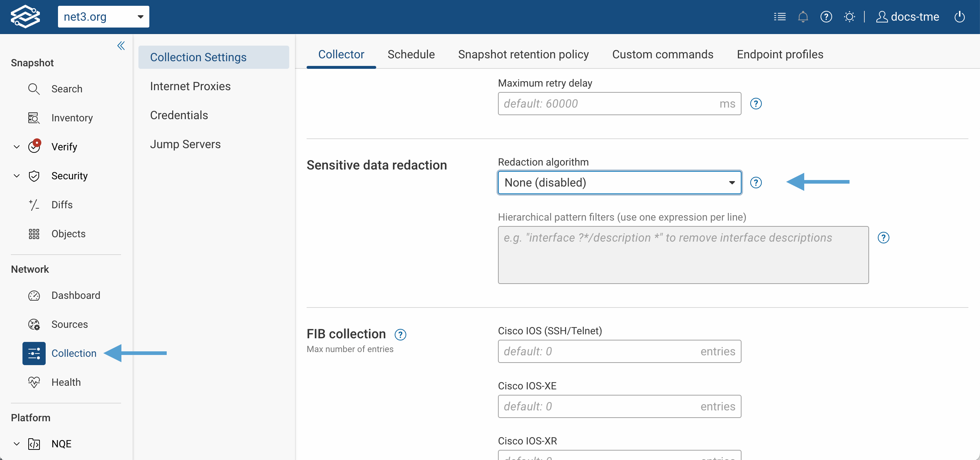Expand the NQE section under Platform
Screen dimensions: 980x460
(16, 444)
